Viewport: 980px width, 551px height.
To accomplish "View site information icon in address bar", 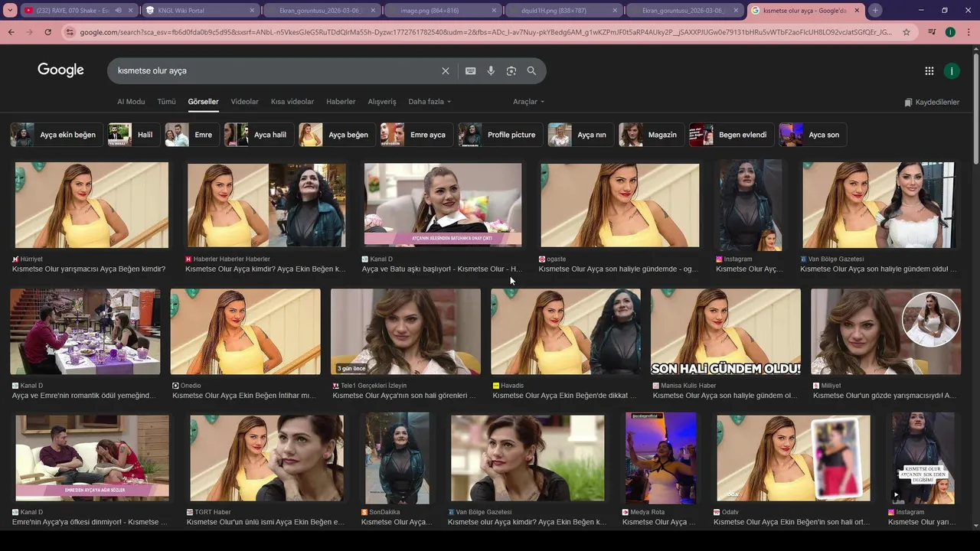I will 70,32.
